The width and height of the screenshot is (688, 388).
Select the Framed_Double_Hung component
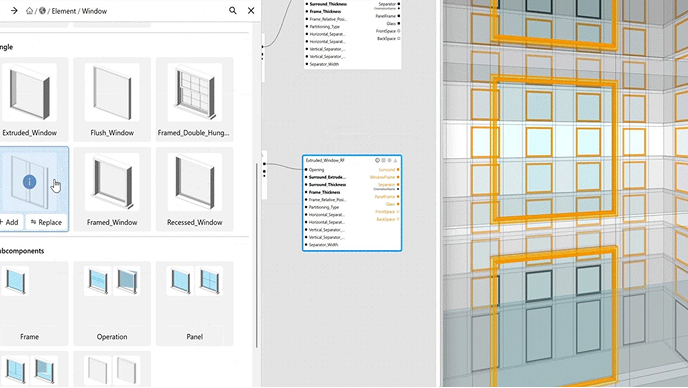click(194, 99)
